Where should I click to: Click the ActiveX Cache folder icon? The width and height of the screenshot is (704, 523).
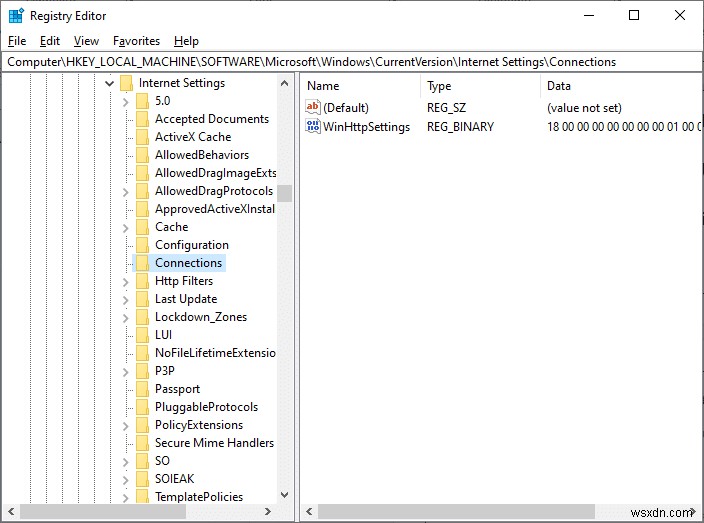[143, 137]
